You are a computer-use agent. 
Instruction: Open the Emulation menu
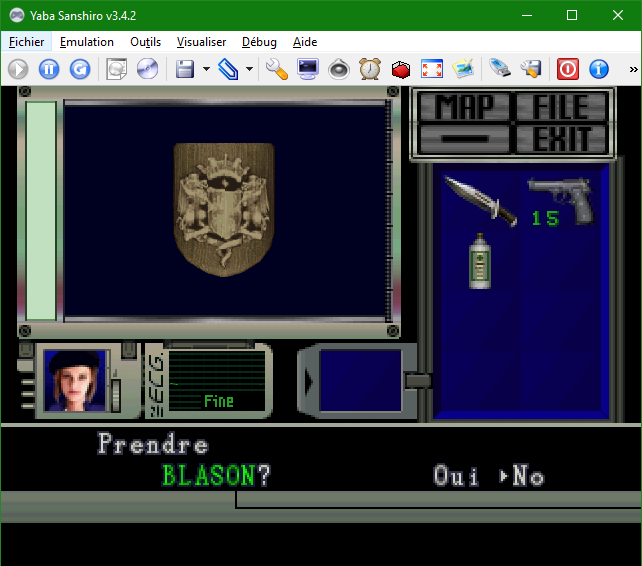[x=87, y=42]
